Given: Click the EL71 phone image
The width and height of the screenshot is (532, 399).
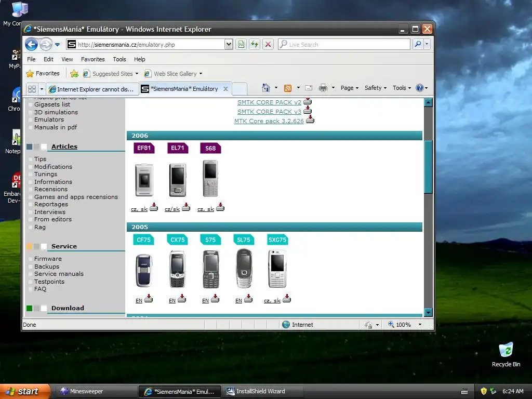Looking at the screenshot, I should [x=178, y=180].
